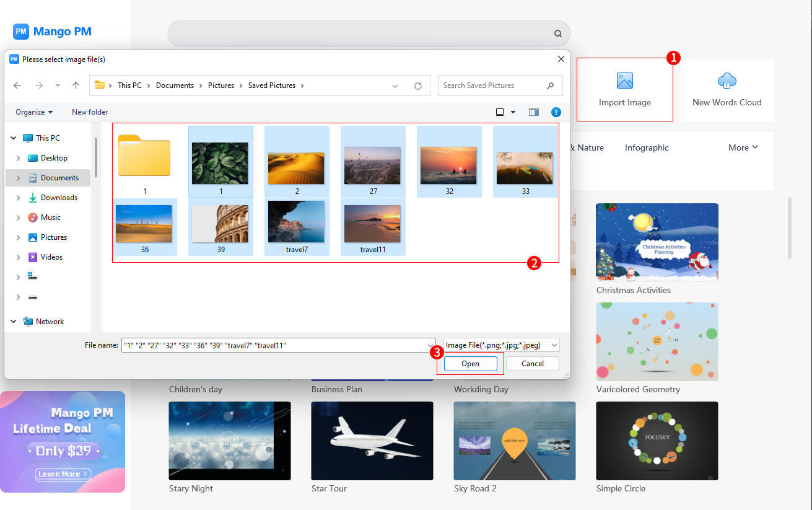Viewport: 812px width, 510px height.
Task: Open the preview pane icon
Action: (533, 112)
